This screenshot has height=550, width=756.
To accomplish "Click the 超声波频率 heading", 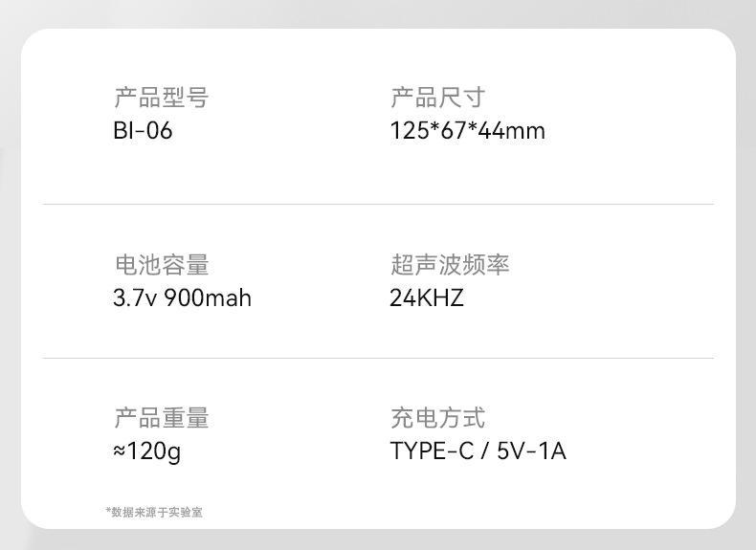I will pos(450,265).
